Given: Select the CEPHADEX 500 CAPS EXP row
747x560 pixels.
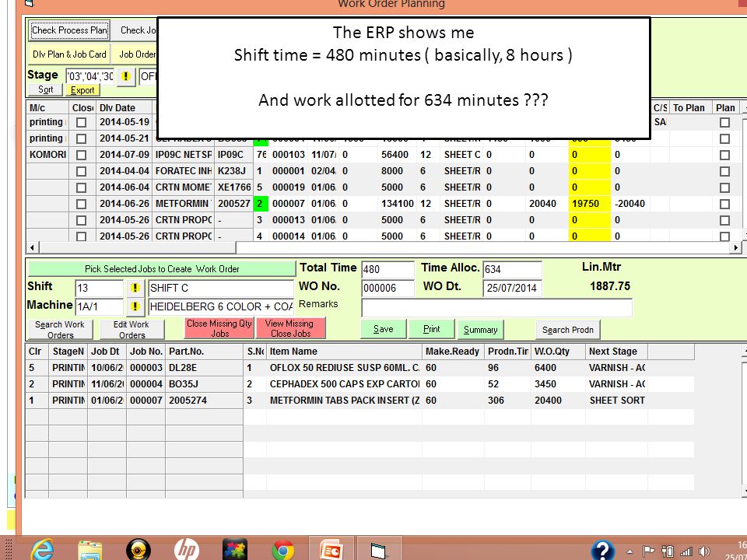Looking at the screenshot, I should click(359, 383).
